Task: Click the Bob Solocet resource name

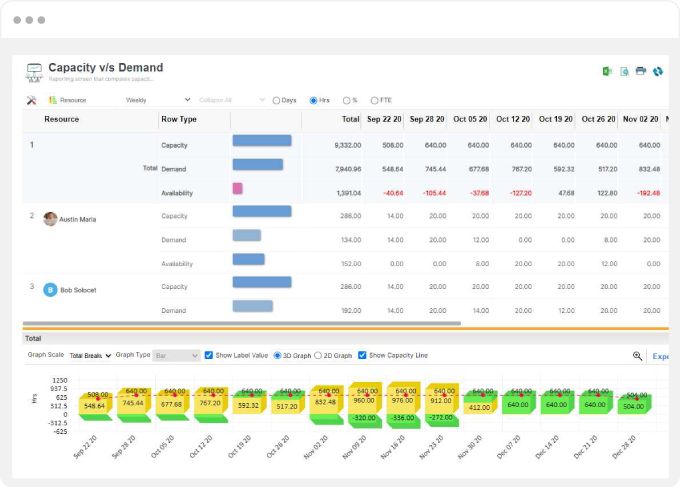Action: (x=78, y=290)
